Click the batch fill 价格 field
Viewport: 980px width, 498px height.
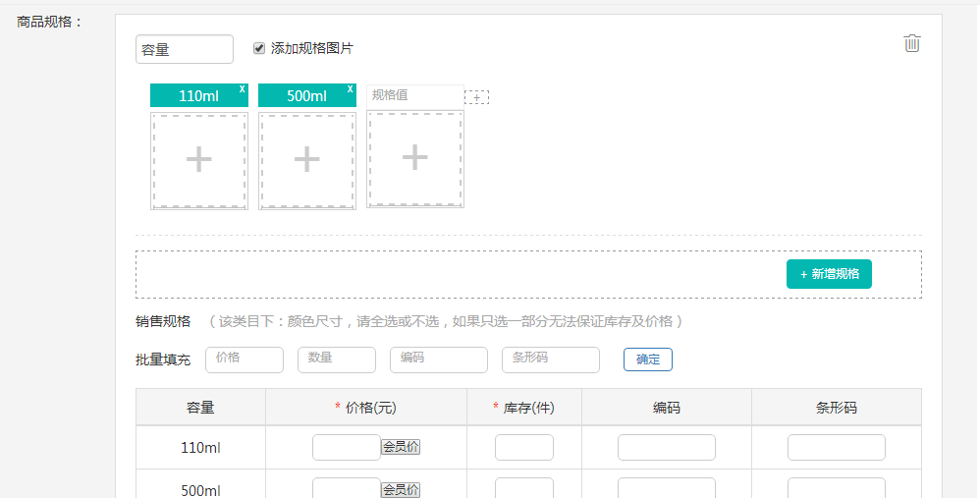244,360
